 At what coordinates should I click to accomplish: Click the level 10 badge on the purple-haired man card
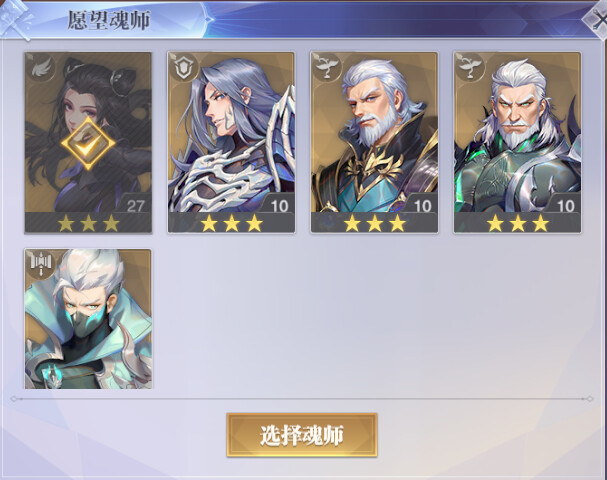pos(279,206)
